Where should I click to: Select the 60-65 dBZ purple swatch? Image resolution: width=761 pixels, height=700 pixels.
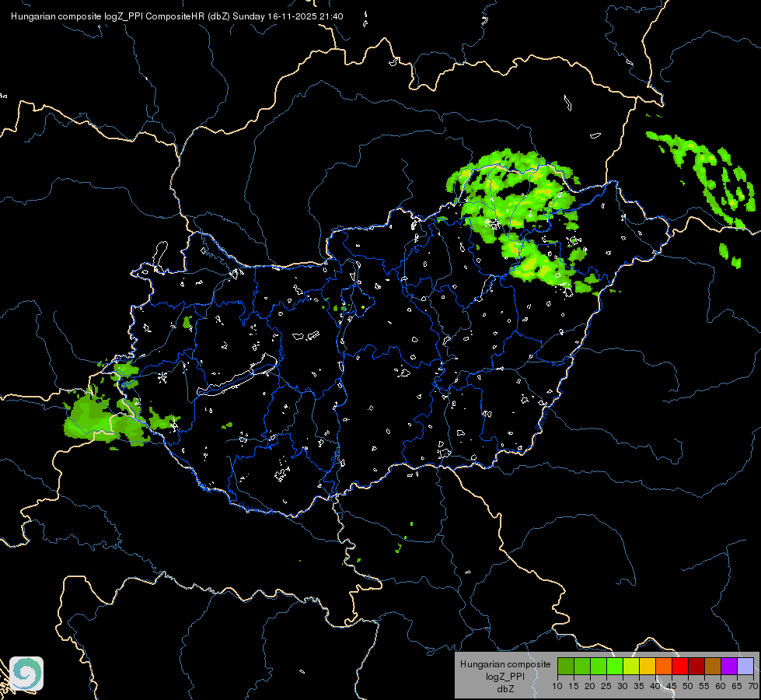tap(729, 667)
